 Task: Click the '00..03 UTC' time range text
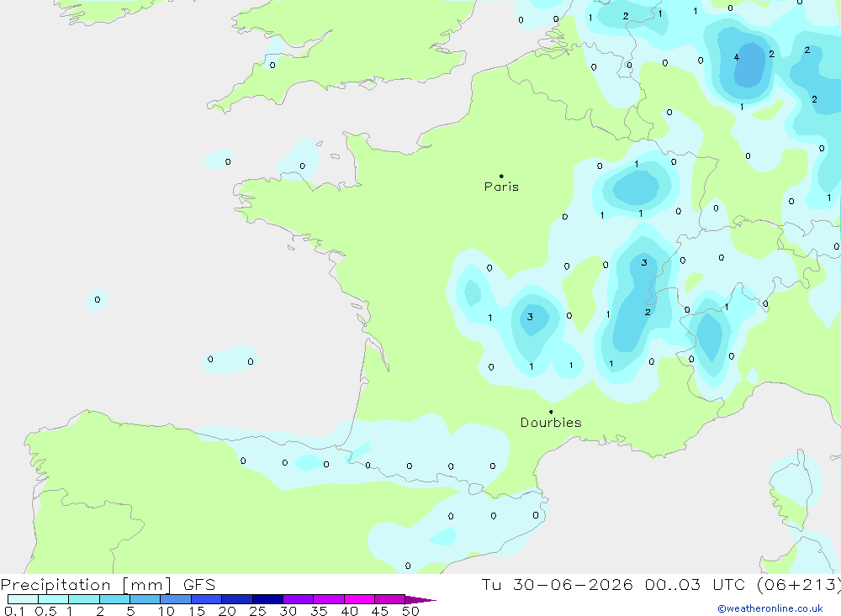[x=695, y=584]
